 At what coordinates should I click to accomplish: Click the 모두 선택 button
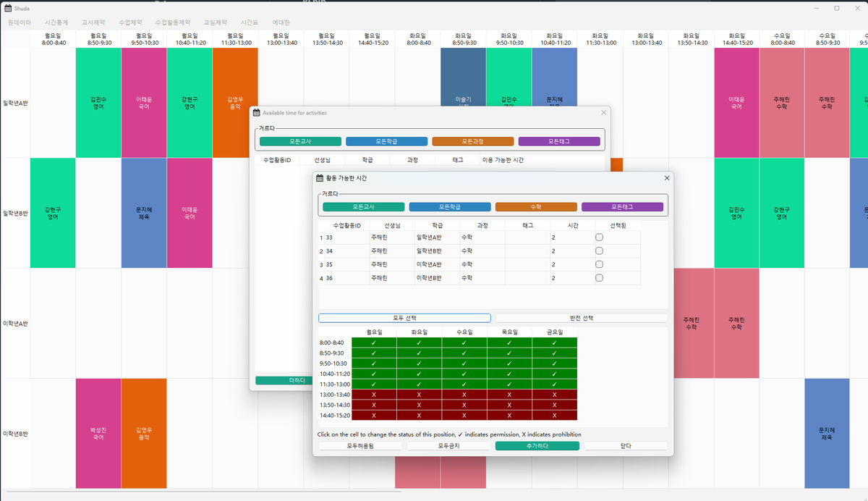[404, 318]
